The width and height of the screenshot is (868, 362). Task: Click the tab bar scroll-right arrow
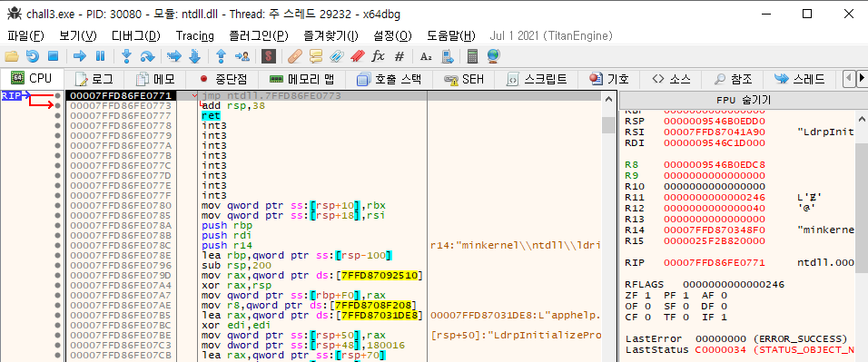click(862, 79)
